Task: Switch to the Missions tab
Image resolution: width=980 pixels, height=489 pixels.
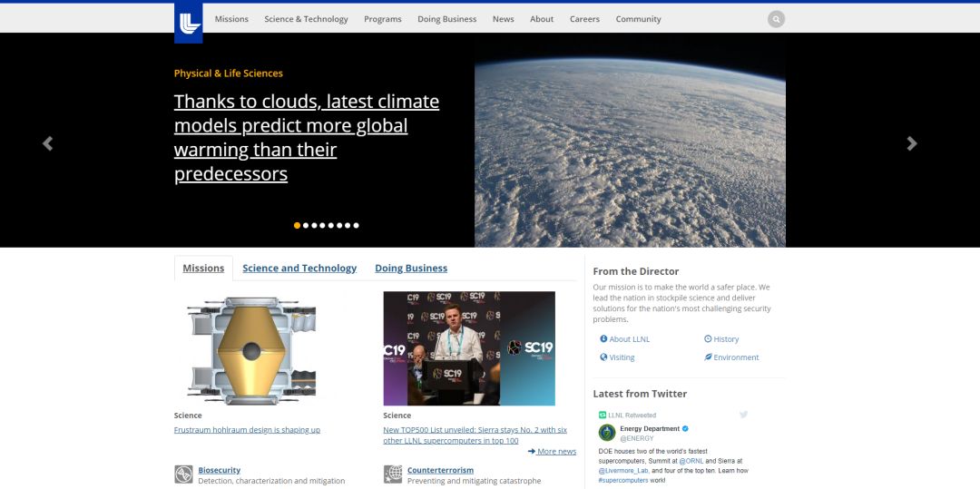Action: coord(203,268)
